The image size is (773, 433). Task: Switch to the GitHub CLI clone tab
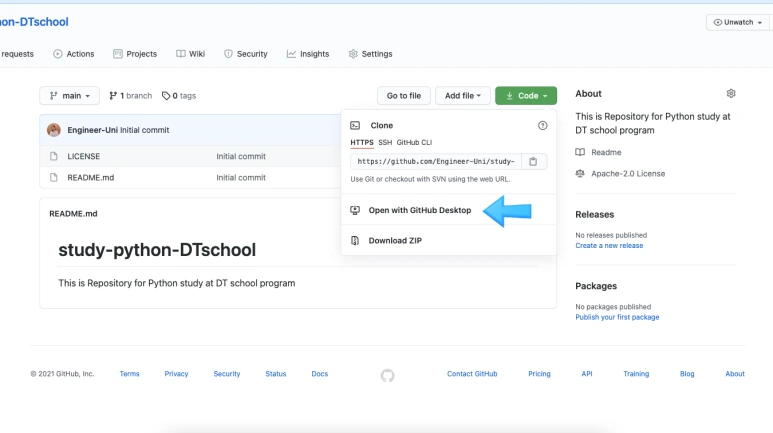pyautogui.click(x=414, y=143)
